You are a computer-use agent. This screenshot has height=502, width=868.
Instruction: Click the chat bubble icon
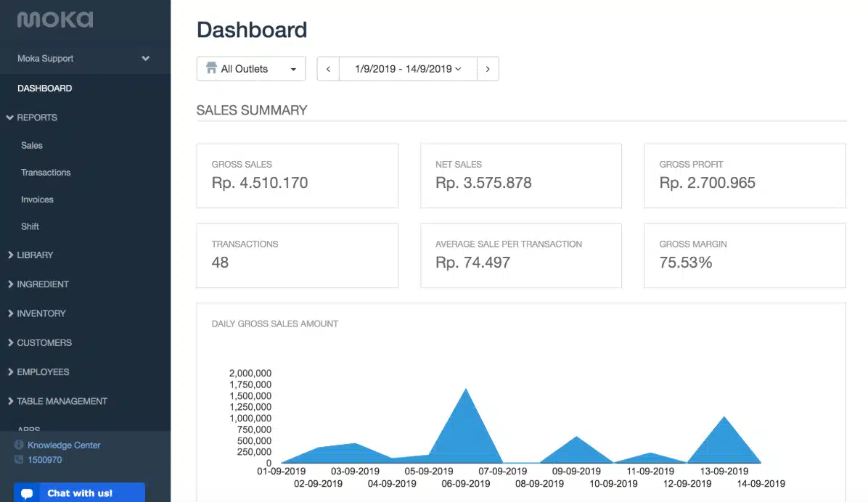(x=27, y=493)
